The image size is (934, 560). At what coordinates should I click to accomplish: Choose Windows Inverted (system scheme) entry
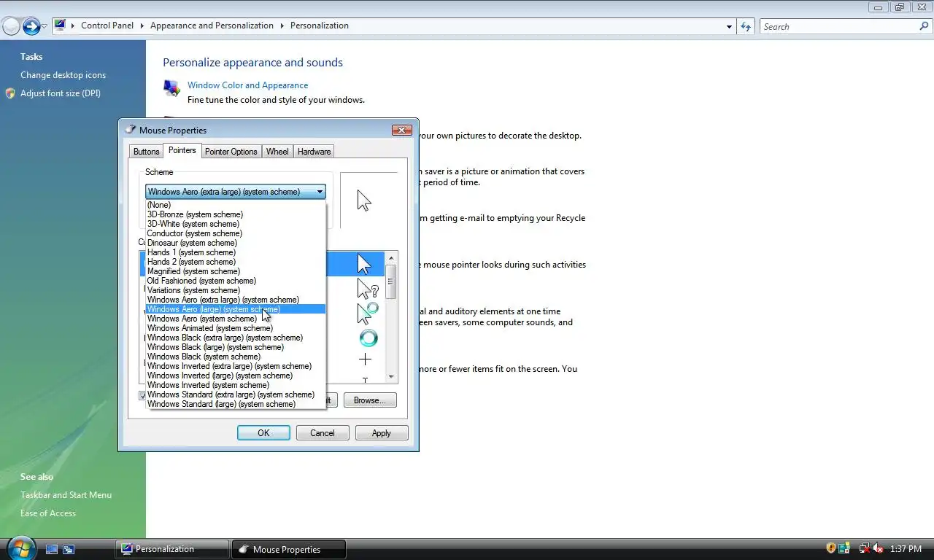pyautogui.click(x=236, y=385)
